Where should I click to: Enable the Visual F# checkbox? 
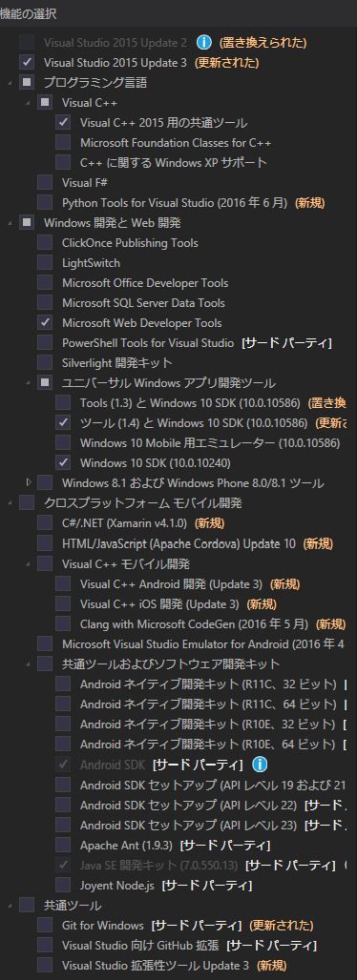tap(45, 182)
